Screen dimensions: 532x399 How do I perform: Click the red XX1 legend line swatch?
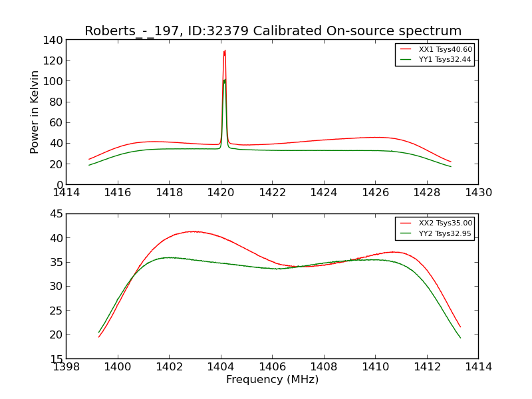coord(406,49)
